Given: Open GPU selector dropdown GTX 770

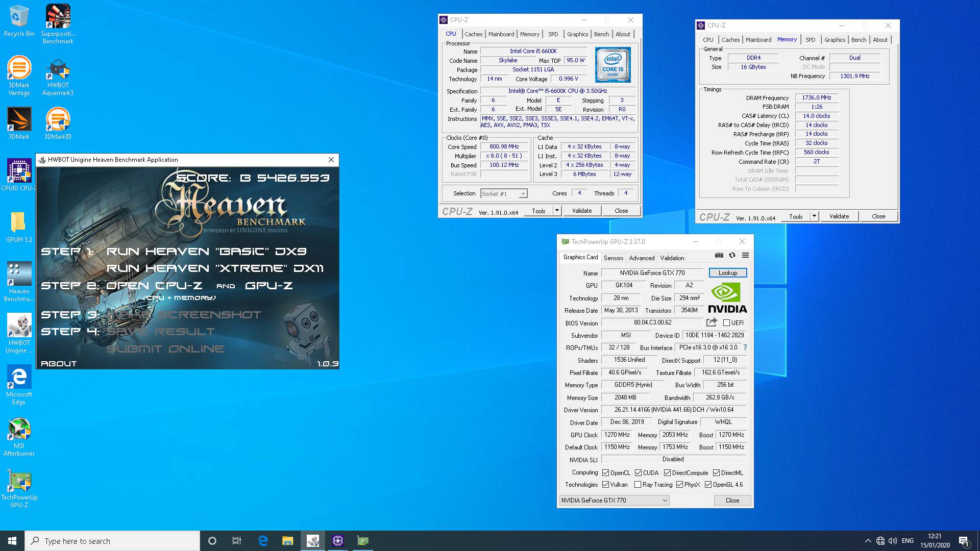Looking at the screenshot, I should pos(614,500).
